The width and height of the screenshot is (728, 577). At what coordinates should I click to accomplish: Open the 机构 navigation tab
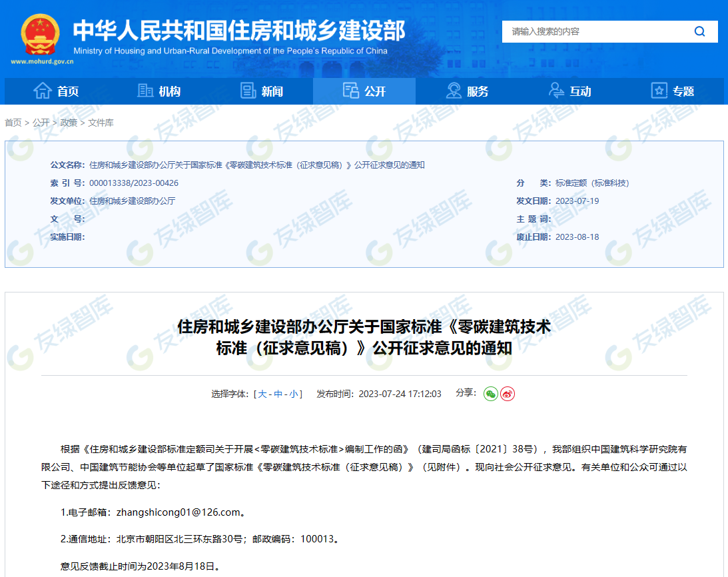[x=159, y=91]
